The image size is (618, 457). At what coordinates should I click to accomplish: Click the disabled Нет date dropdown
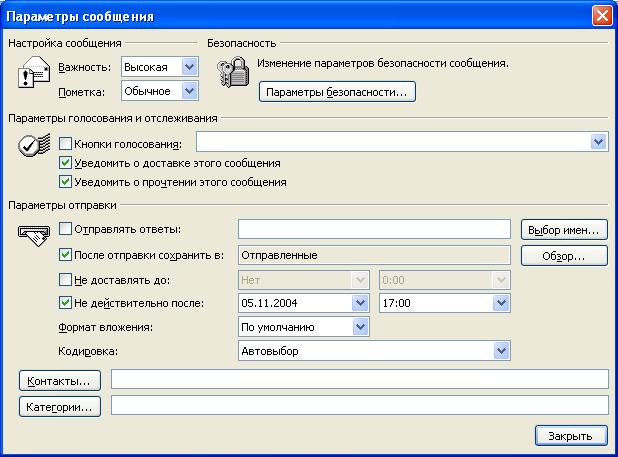coord(304,280)
